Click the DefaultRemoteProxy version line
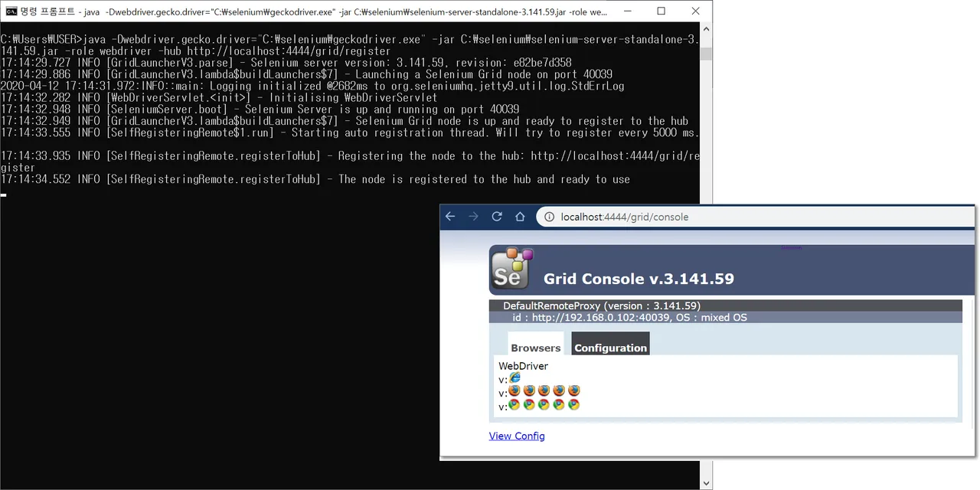This screenshot has height=490, width=980. 602,305
